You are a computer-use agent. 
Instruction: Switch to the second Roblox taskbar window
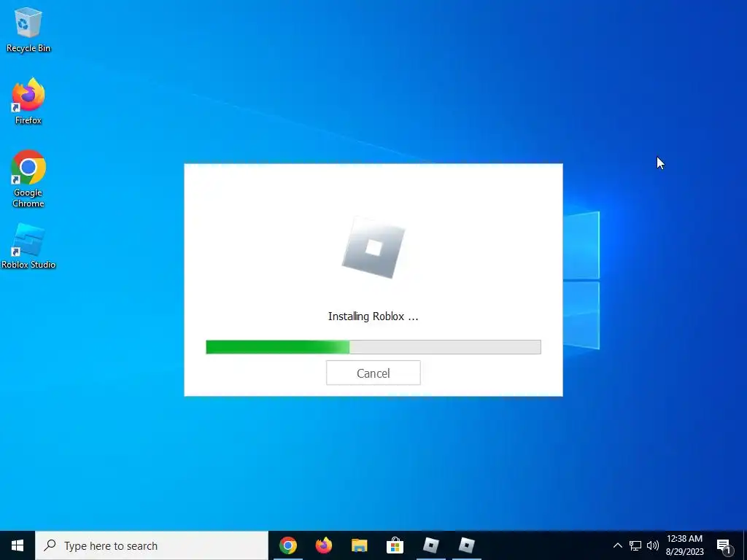(x=466, y=545)
